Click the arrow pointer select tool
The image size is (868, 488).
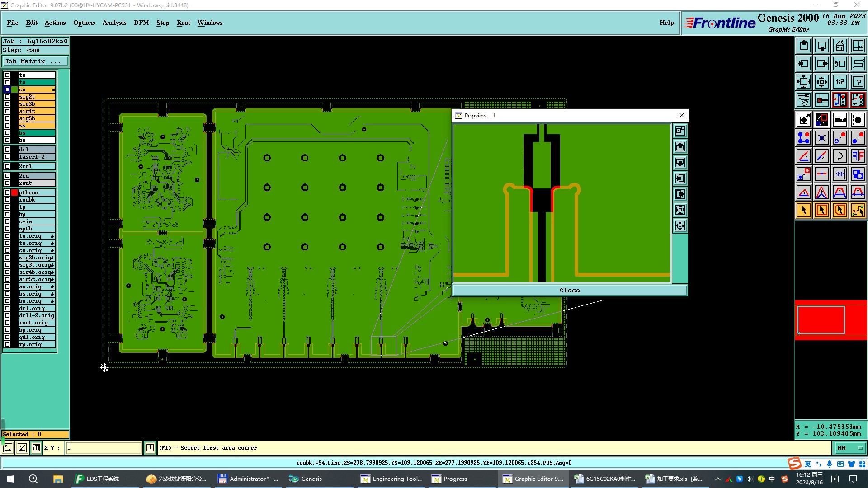(x=803, y=210)
